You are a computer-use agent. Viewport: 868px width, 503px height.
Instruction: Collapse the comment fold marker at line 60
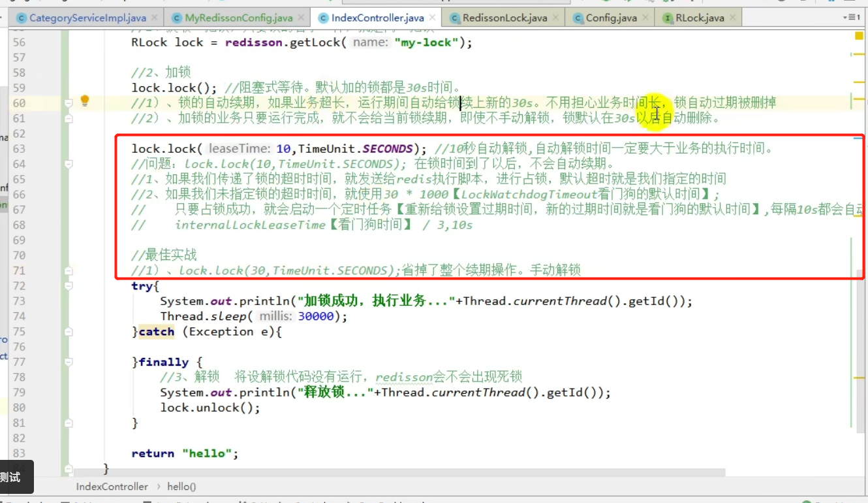point(68,103)
